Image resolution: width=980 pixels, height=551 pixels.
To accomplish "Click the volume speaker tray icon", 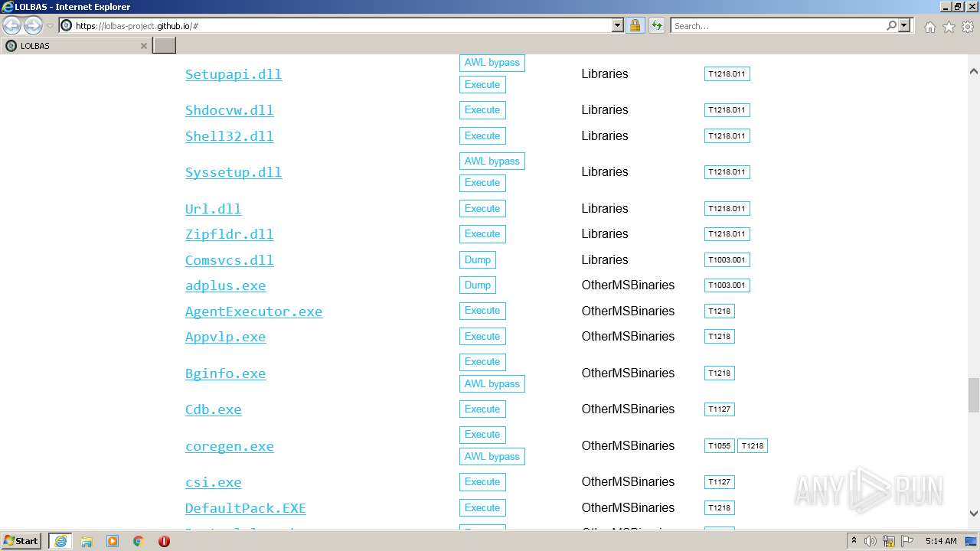I will click(x=871, y=541).
